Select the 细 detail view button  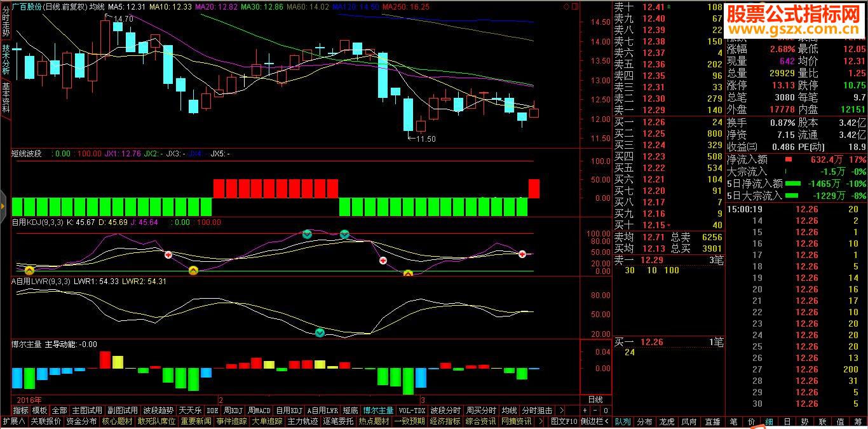pos(769,421)
